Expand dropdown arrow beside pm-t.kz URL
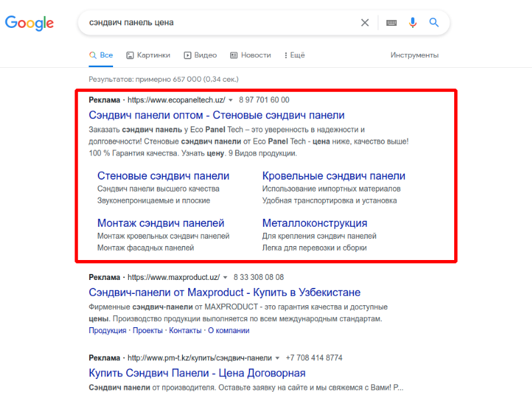 tap(277, 358)
